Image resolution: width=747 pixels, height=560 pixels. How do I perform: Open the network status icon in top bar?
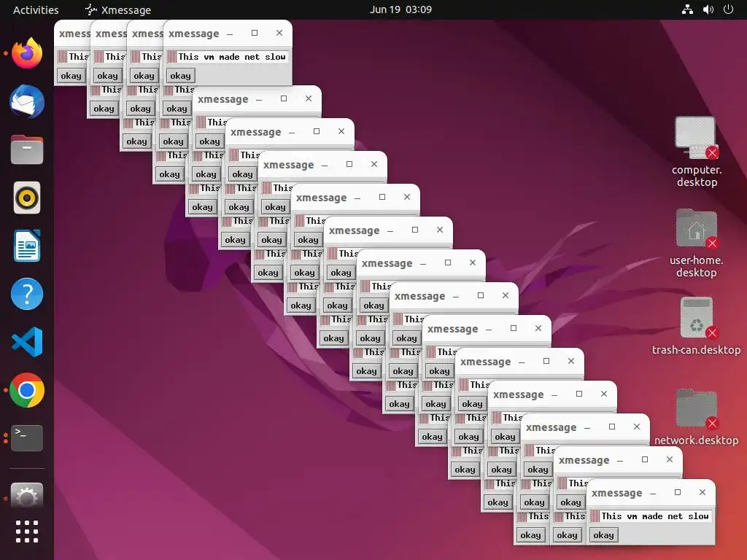[x=687, y=9]
